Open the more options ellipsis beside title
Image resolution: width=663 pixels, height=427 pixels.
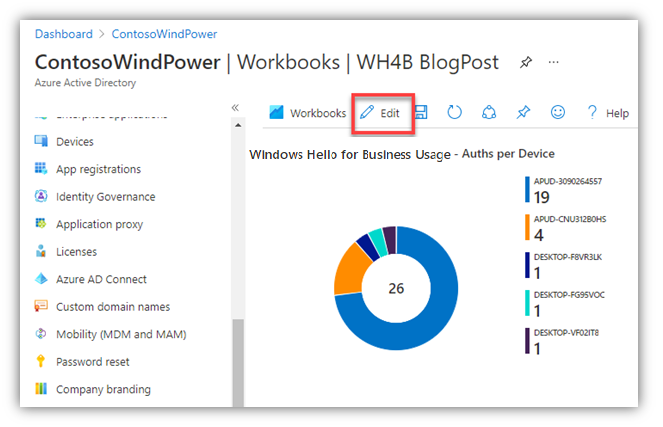click(553, 63)
